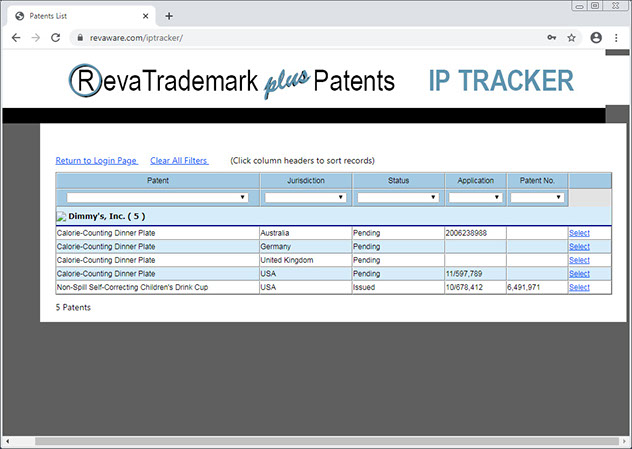Open Chrome three-dot menu

tap(617, 38)
